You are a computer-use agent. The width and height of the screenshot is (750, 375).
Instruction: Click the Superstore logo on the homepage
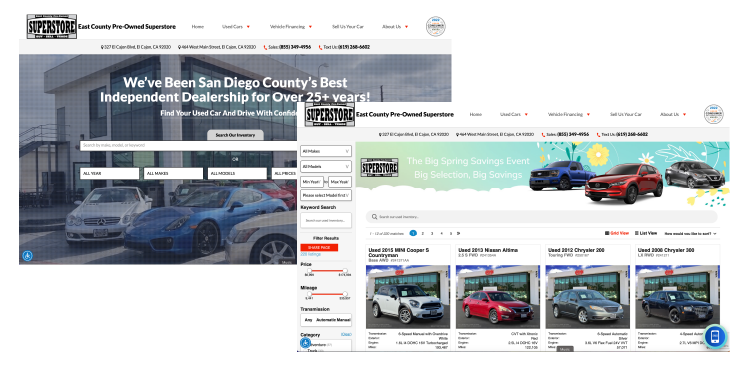tap(52, 26)
